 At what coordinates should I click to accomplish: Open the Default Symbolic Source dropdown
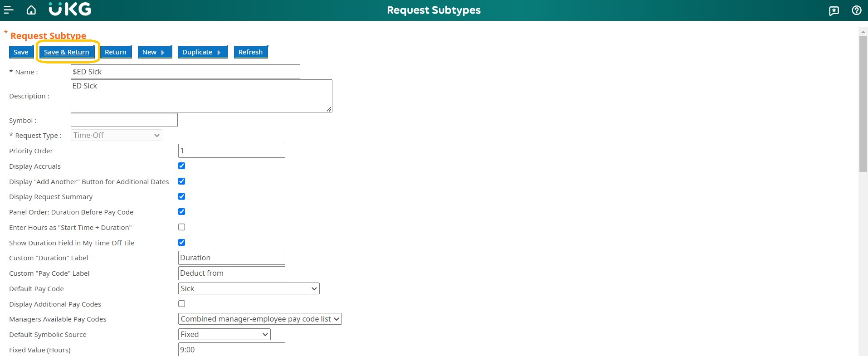pyautogui.click(x=224, y=335)
